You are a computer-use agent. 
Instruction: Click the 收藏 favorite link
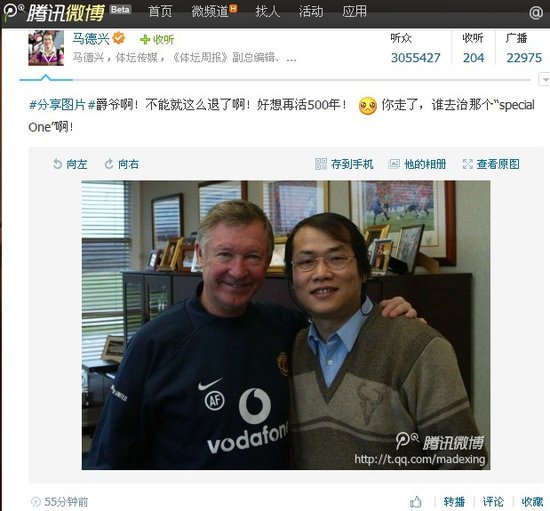click(x=532, y=502)
